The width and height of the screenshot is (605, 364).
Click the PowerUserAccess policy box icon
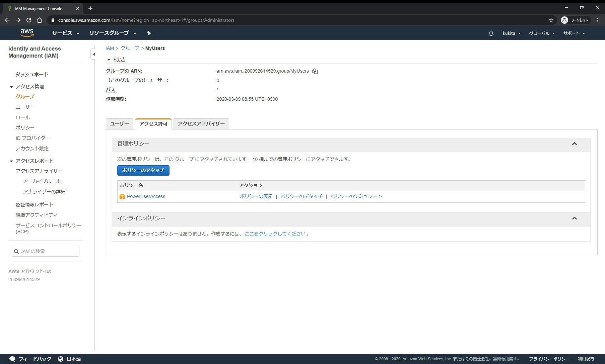[122, 197]
